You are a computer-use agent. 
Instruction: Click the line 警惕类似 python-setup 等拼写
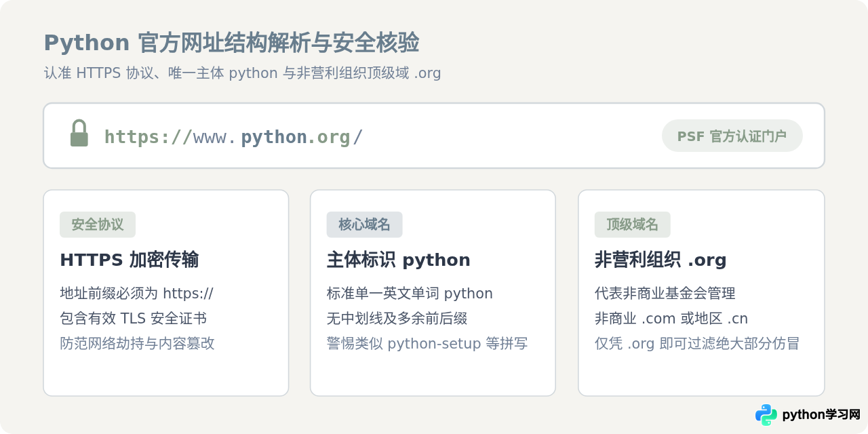coord(427,343)
